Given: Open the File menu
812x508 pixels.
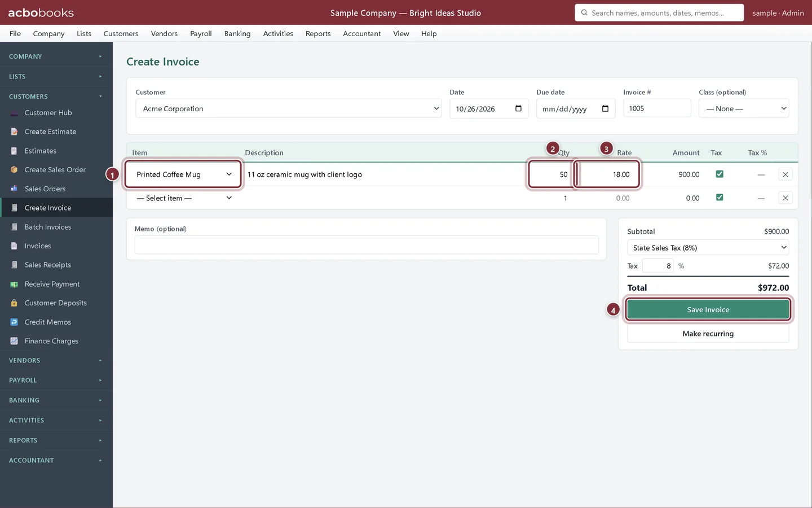Looking at the screenshot, I should pos(15,34).
